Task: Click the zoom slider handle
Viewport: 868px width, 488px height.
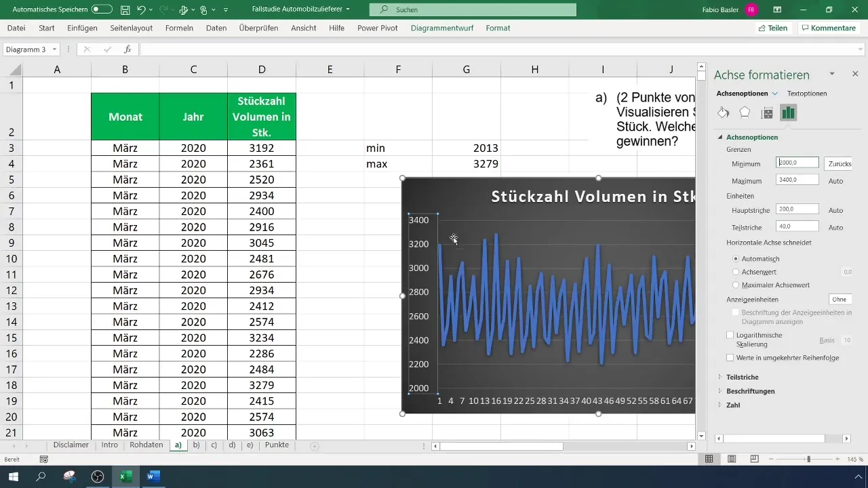Action: (808, 459)
